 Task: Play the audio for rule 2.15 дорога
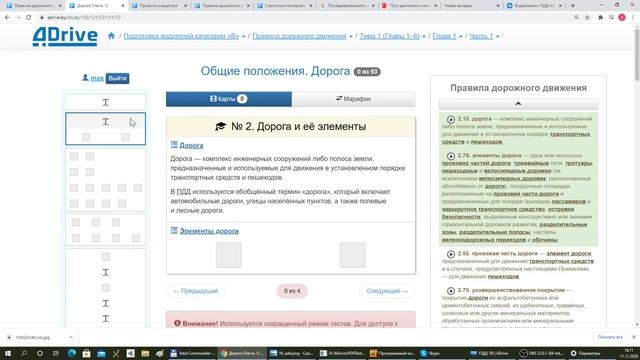point(451,120)
